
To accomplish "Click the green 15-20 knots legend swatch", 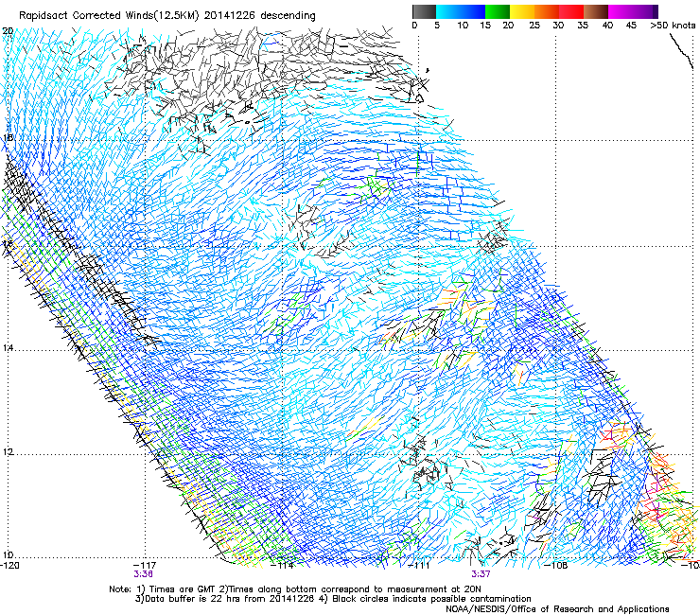I will (x=498, y=11).
